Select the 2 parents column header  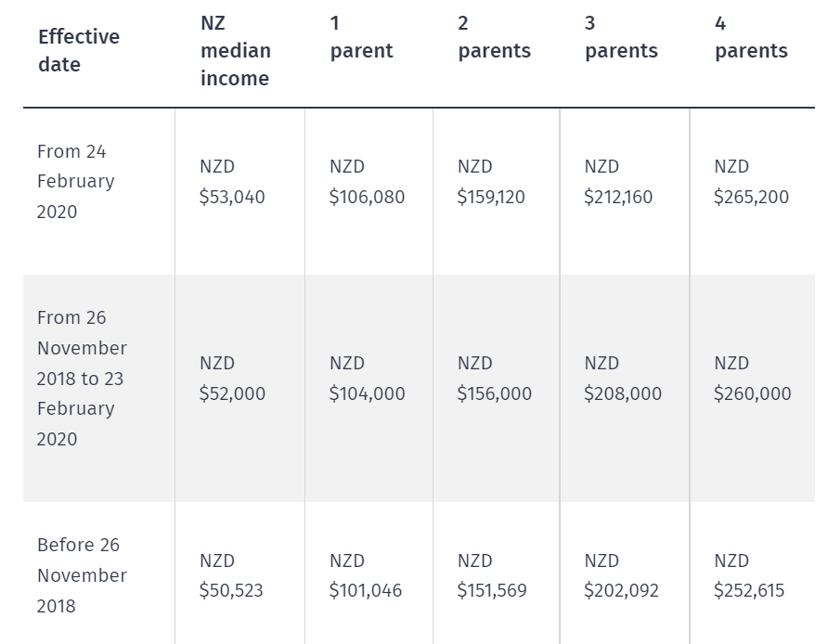[x=494, y=38]
